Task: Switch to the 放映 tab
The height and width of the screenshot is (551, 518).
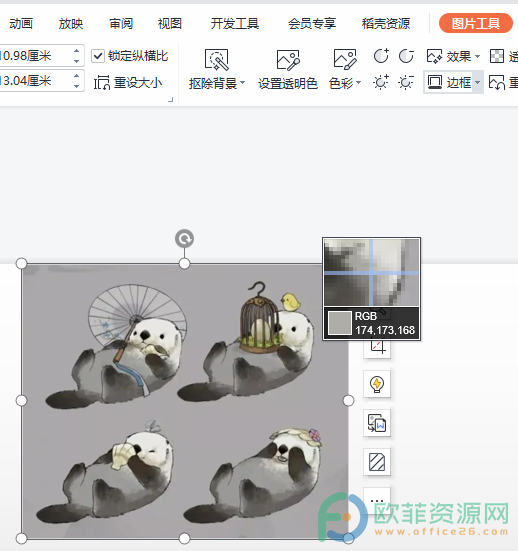Action: tap(71, 24)
